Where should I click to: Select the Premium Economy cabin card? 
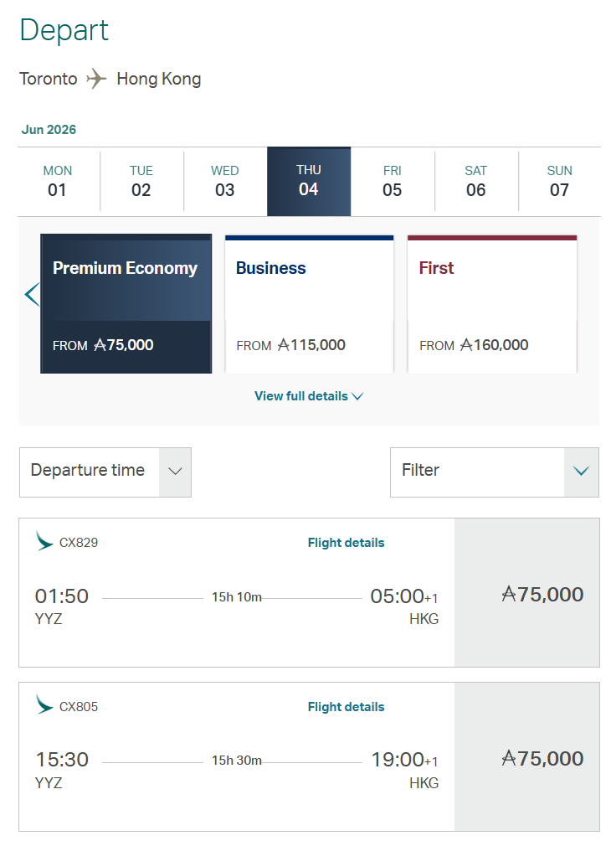point(126,304)
